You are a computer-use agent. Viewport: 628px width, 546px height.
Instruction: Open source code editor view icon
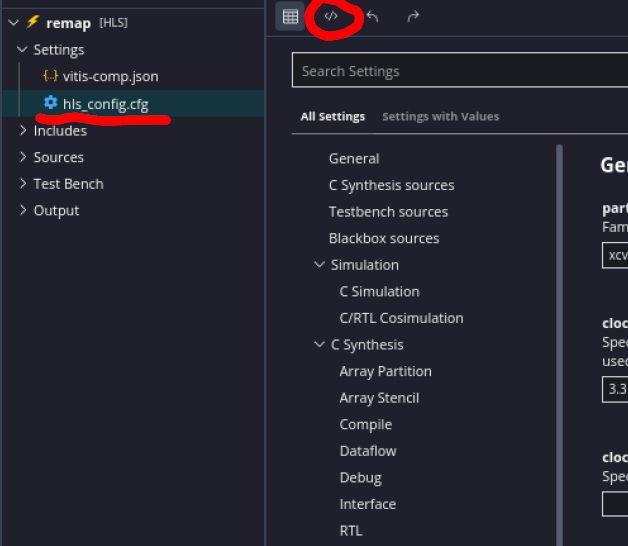[332, 16]
